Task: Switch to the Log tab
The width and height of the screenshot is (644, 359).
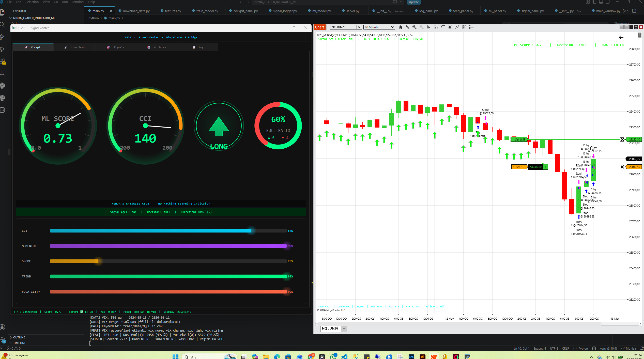Action: (198, 47)
